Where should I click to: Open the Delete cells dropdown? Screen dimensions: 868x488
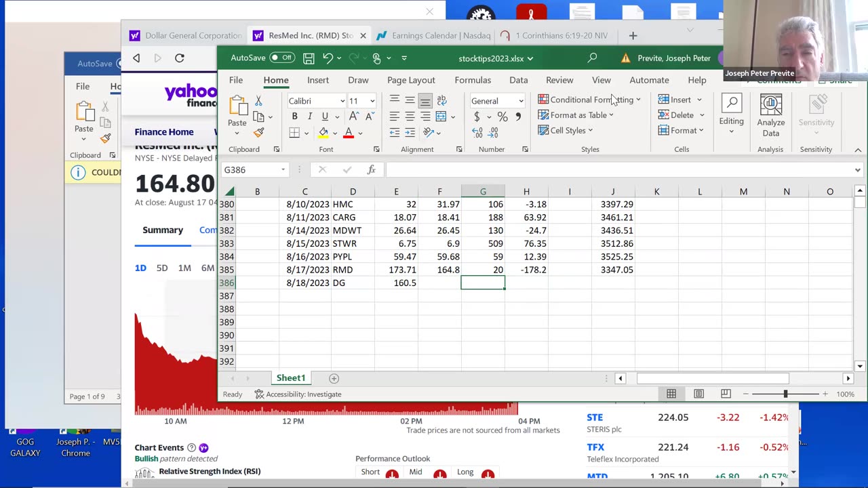tap(702, 115)
